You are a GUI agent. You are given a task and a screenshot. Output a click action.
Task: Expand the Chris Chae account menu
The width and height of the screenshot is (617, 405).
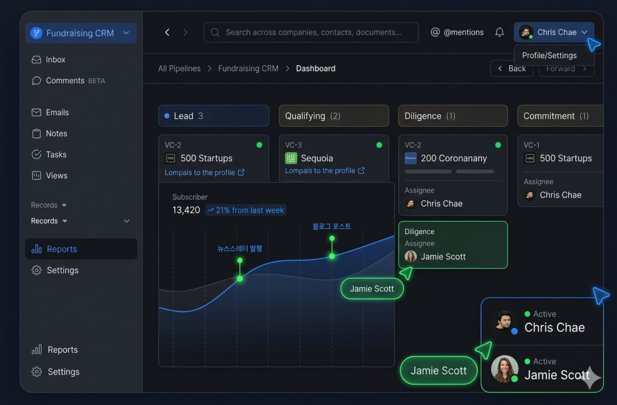pyautogui.click(x=553, y=32)
